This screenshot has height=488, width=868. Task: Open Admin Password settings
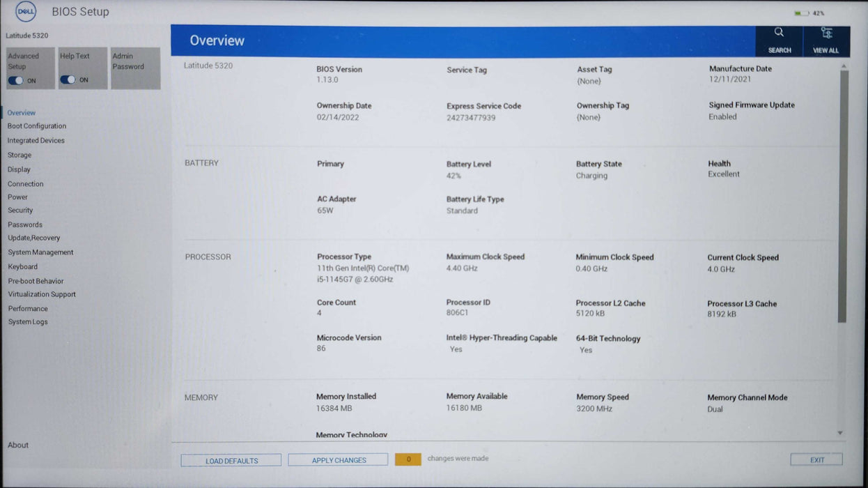tap(135, 68)
